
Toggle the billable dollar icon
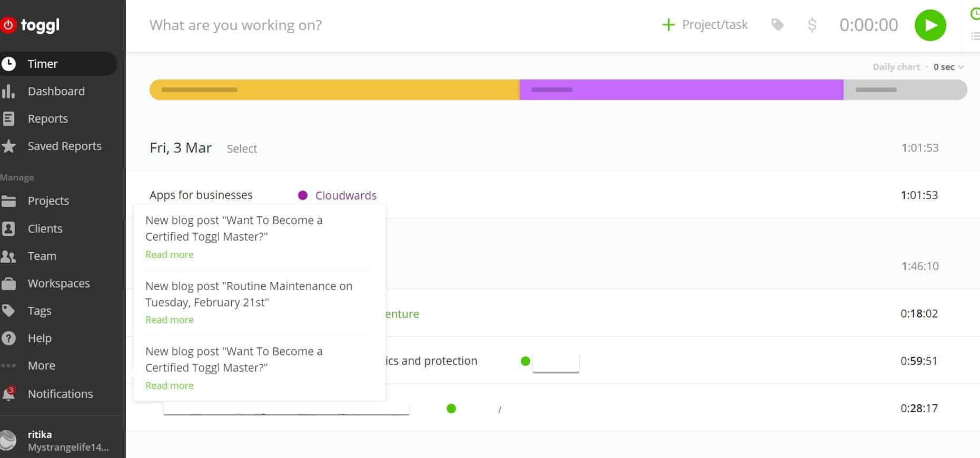pyautogui.click(x=812, y=25)
